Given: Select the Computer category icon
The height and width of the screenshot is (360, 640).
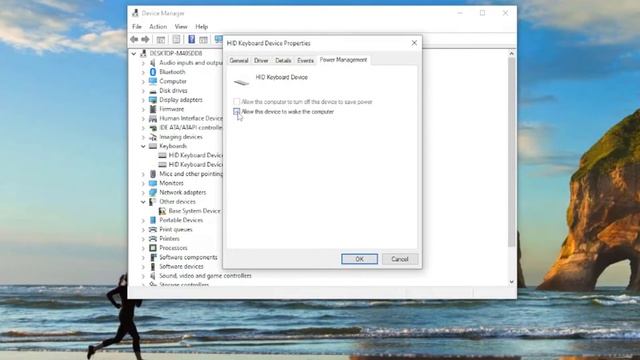Looking at the screenshot, I should click(x=153, y=81).
